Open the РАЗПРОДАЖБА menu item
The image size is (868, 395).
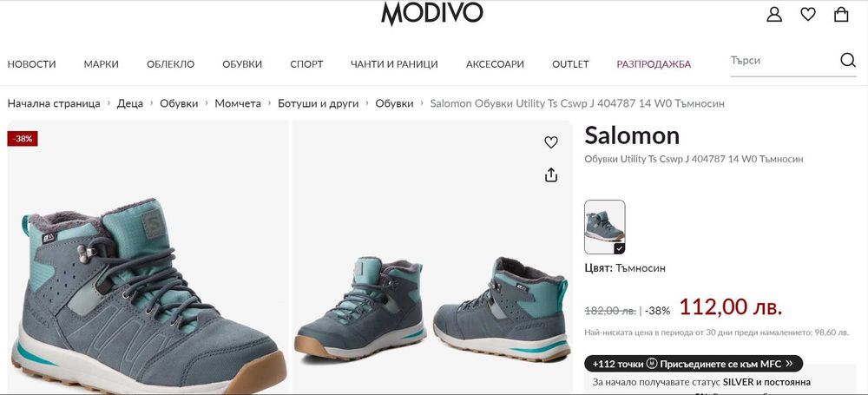(x=654, y=64)
